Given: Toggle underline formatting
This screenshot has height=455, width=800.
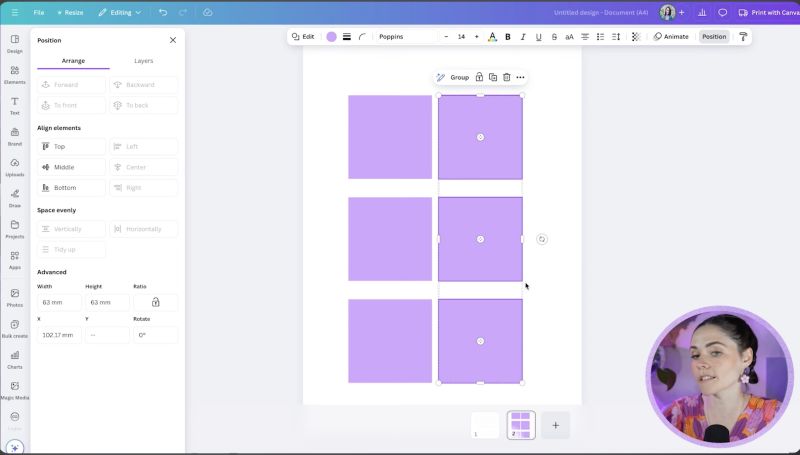Looking at the screenshot, I should coord(538,37).
